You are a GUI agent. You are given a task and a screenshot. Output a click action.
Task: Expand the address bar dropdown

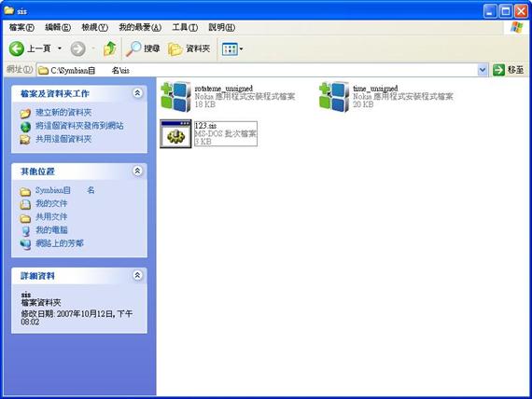pos(483,70)
